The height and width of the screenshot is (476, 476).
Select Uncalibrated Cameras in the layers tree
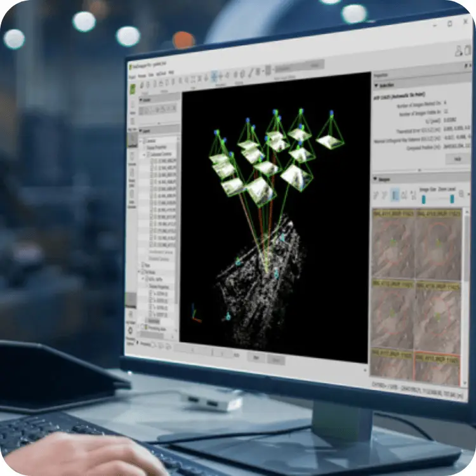tap(161, 252)
